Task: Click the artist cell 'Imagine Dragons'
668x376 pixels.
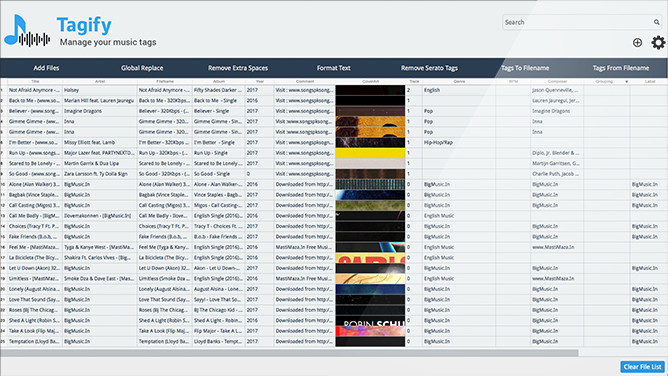Action: tap(100, 111)
